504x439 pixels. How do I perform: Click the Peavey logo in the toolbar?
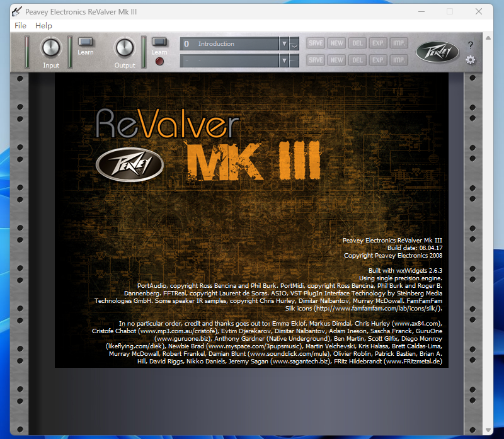click(437, 52)
